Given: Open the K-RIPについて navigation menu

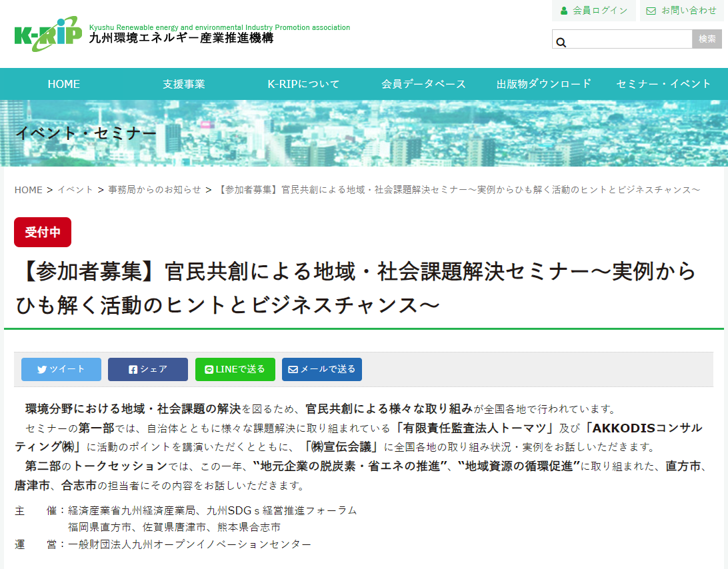Looking at the screenshot, I should tap(303, 83).
